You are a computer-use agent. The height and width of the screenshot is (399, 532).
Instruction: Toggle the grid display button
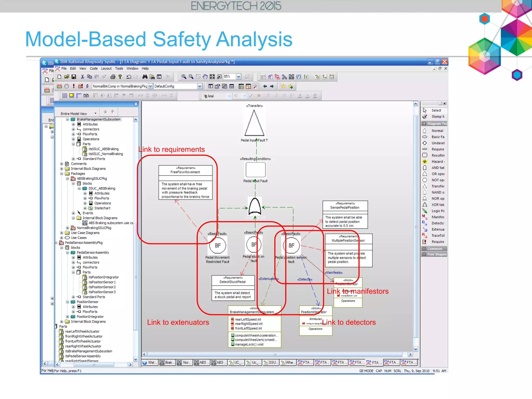(65, 96)
